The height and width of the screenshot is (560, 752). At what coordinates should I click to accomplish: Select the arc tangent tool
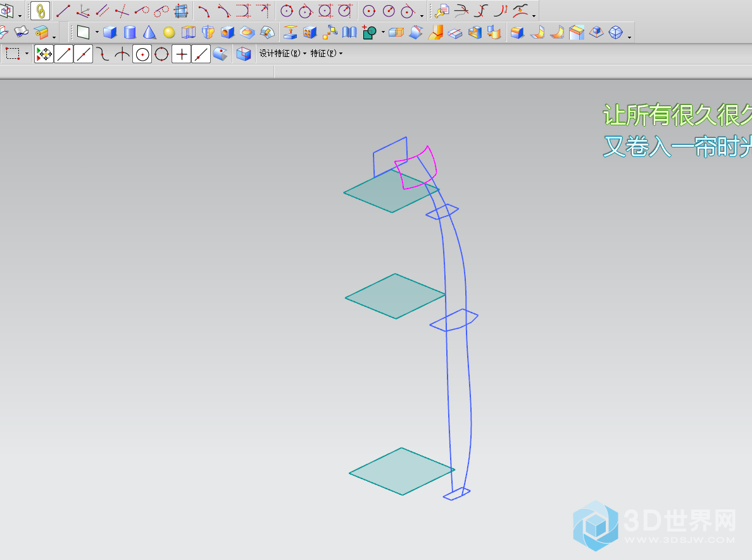tap(224, 11)
